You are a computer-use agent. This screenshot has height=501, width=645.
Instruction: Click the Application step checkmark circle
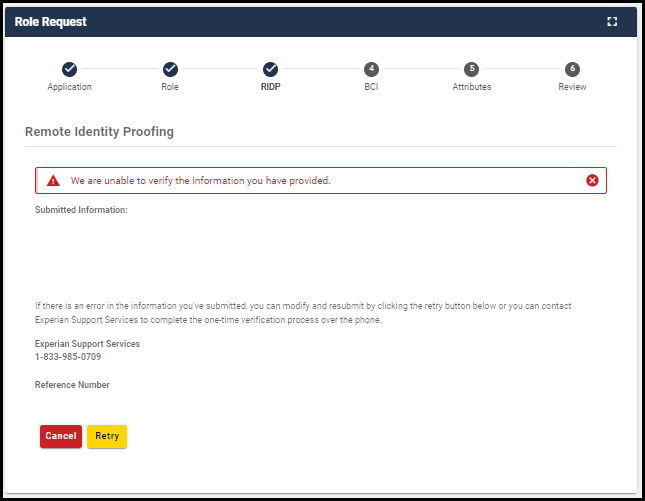pyautogui.click(x=69, y=69)
